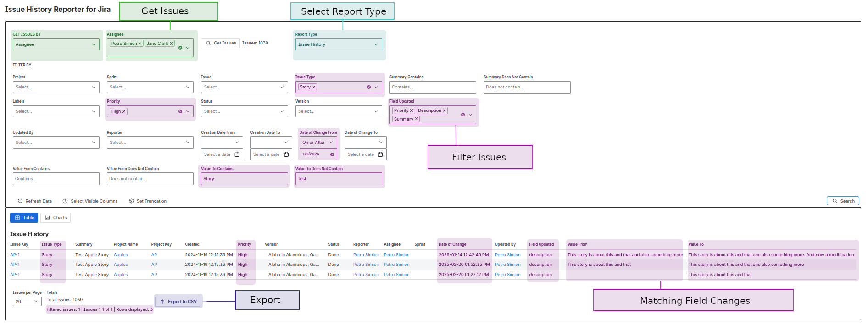Open AP project key link in second row
This screenshot has width=868, height=331.
click(154, 265)
